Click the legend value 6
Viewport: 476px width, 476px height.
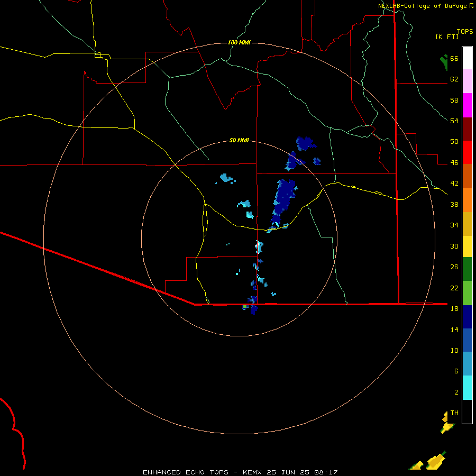[456, 371]
